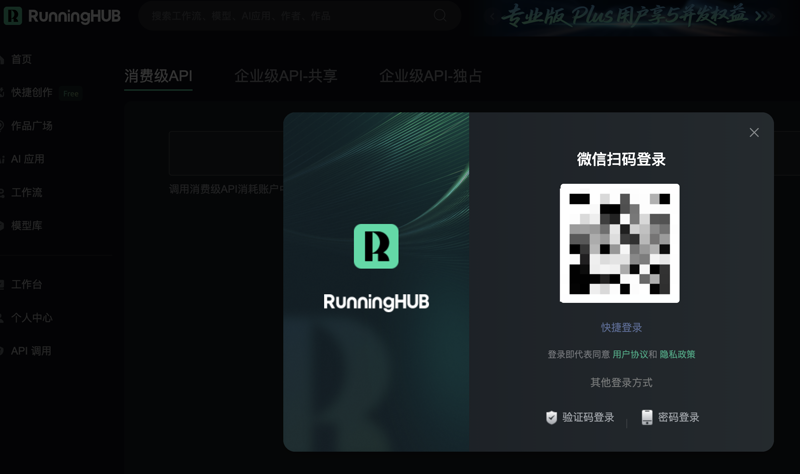
Task: Click the 微信扫码登录 heading
Action: pos(621,159)
